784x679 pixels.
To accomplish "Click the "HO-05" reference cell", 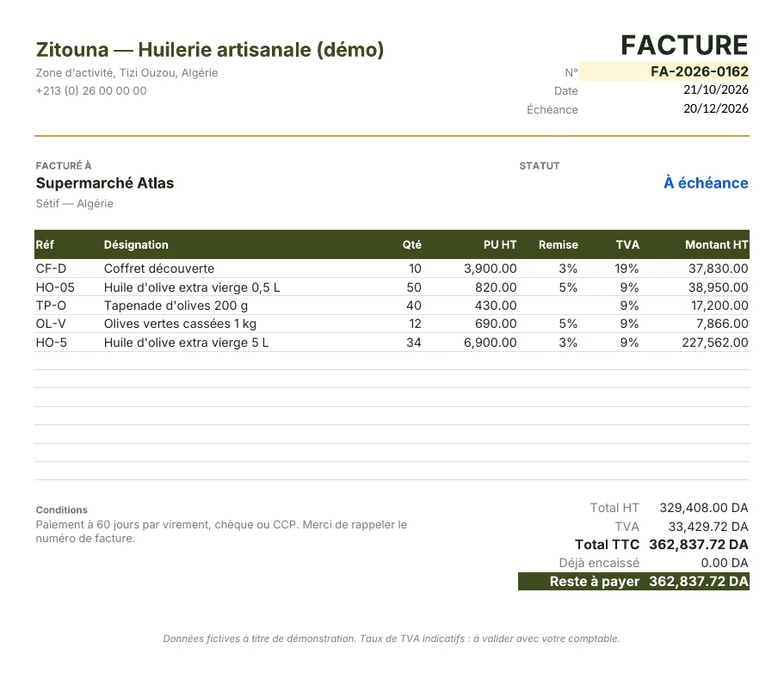I will [x=55, y=287].
